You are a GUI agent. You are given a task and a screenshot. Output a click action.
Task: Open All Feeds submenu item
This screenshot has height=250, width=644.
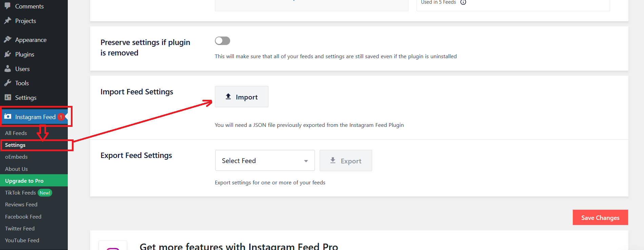[16, 133]
